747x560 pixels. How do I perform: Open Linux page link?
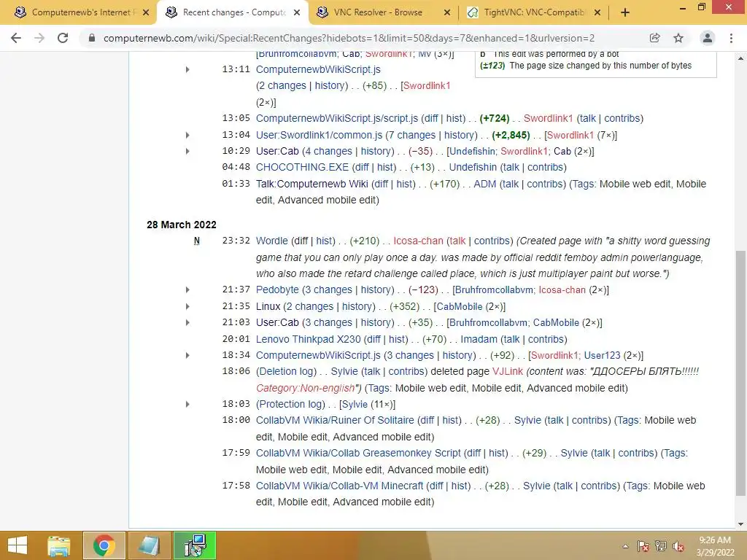(268, 307)
